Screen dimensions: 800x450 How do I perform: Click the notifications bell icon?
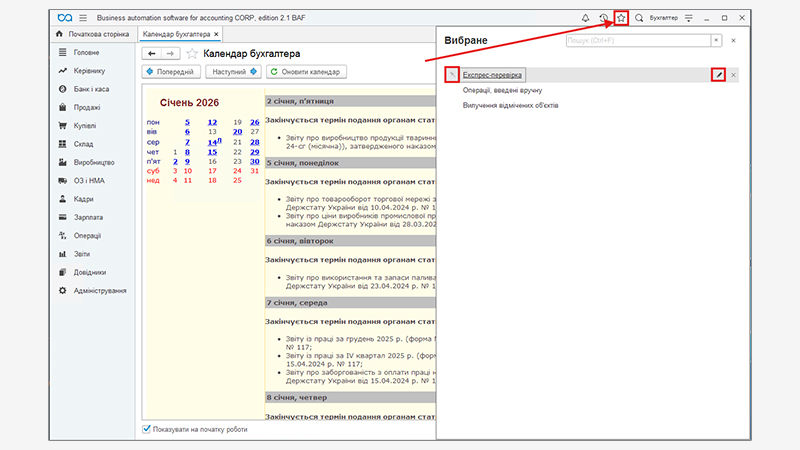tap(585, 18)
